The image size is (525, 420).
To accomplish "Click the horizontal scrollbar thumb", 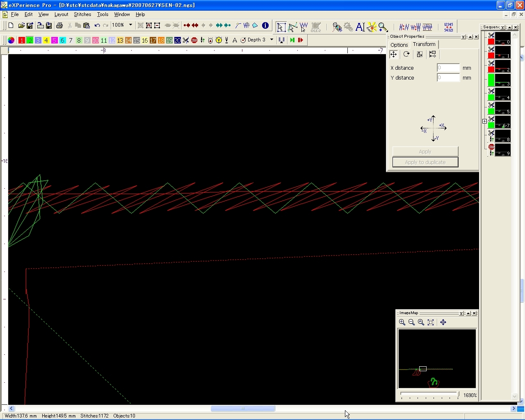I will 243,409.
